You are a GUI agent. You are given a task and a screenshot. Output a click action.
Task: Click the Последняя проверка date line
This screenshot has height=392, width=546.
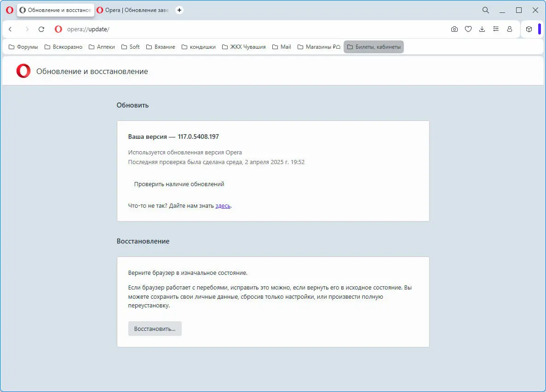pyautogui.click(x=216, y=162)
